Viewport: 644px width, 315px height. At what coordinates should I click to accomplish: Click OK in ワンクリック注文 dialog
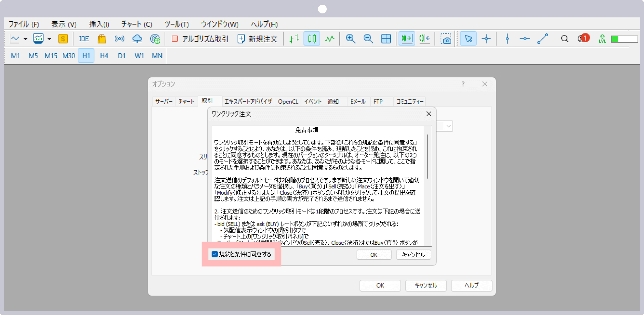click(374, 255)
